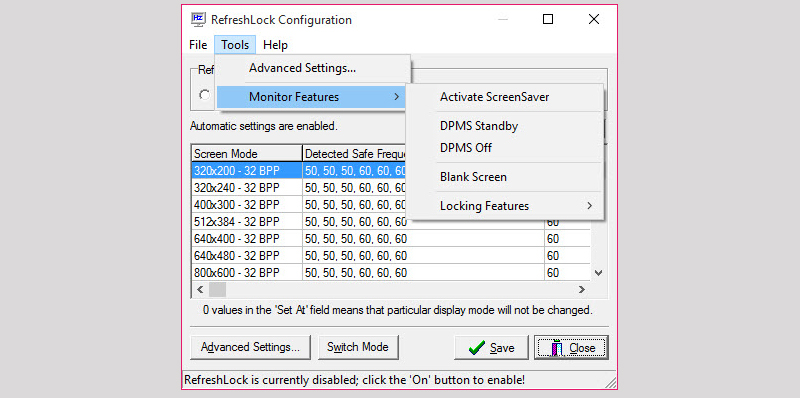Image resolution: width=800 pixels, height=398 pixels.
Task: Choose Blank Screen from submenu
Action: pos(505,177)
